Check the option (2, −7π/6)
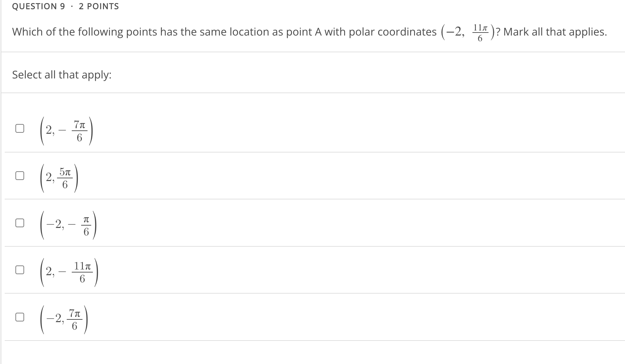The width and height of the screenshot is (625, 364). pyautogui.click(x=20, y=128)
